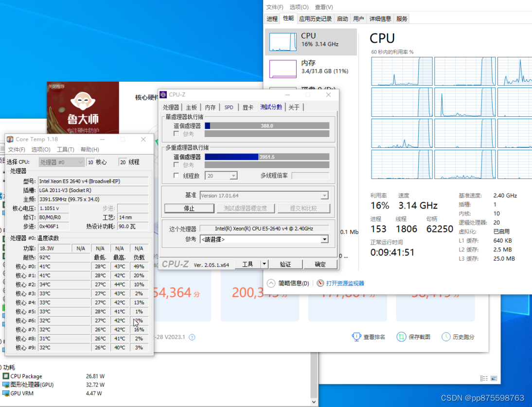The height and width of the screenshot is (407, 532).
Task: Switch to the 关于 tab in CPU-Z
Action: [294, 107]
